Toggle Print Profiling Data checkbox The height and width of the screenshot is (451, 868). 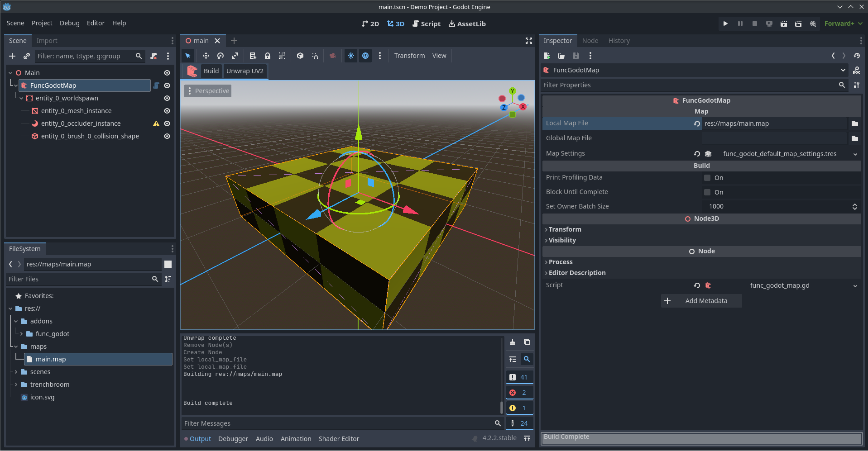(x=707, y=178)
